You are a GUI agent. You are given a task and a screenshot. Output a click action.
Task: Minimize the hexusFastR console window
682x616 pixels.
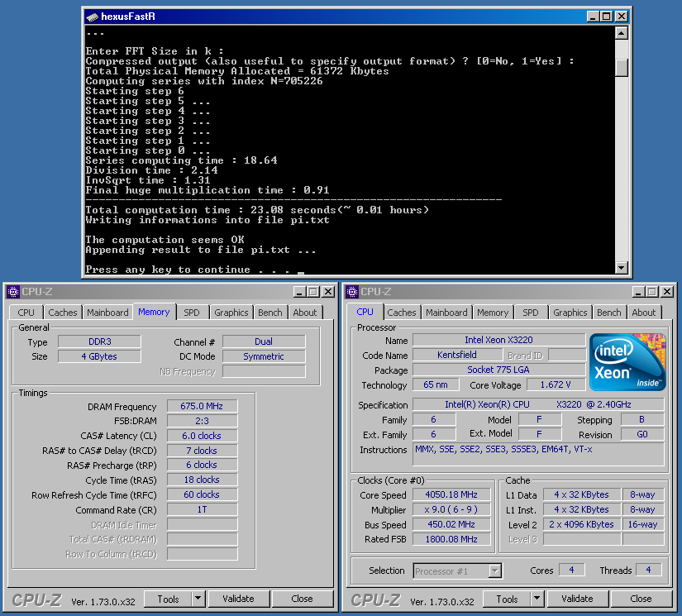[x=593, y=17]
